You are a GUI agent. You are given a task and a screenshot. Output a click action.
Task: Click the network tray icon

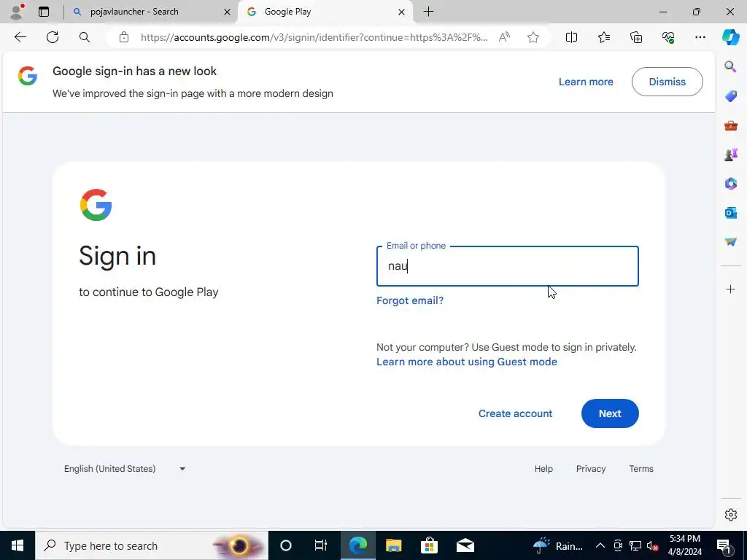coord(635,545)
